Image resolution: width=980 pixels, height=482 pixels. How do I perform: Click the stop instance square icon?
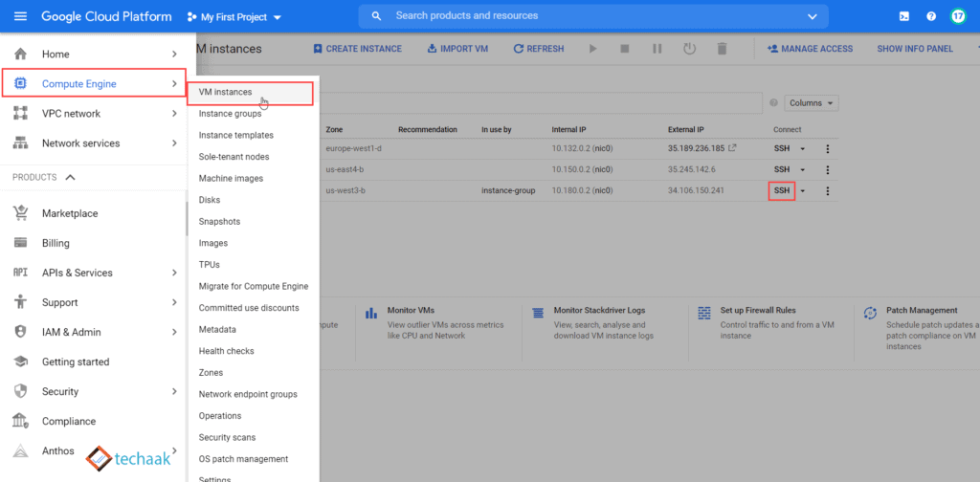(624, 49)
